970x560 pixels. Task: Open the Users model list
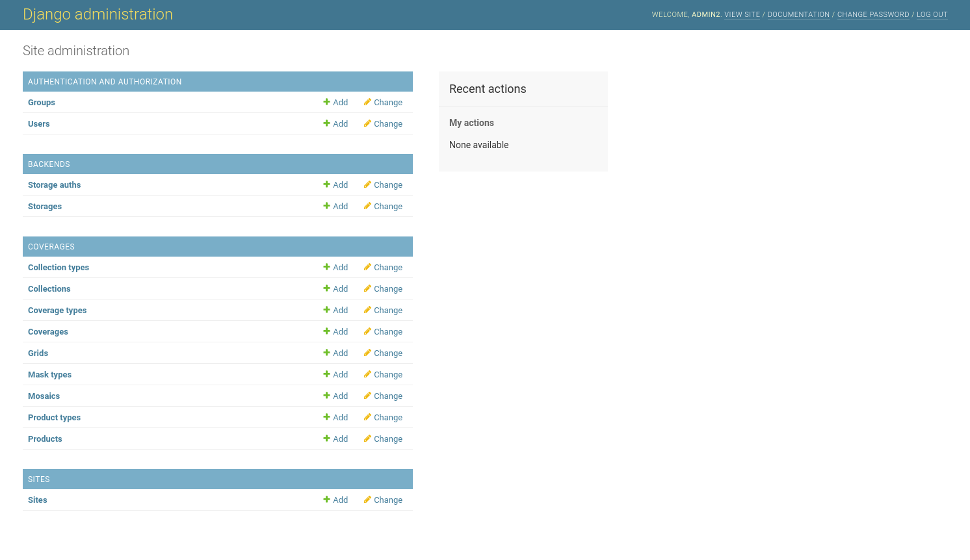coord(39,124)
